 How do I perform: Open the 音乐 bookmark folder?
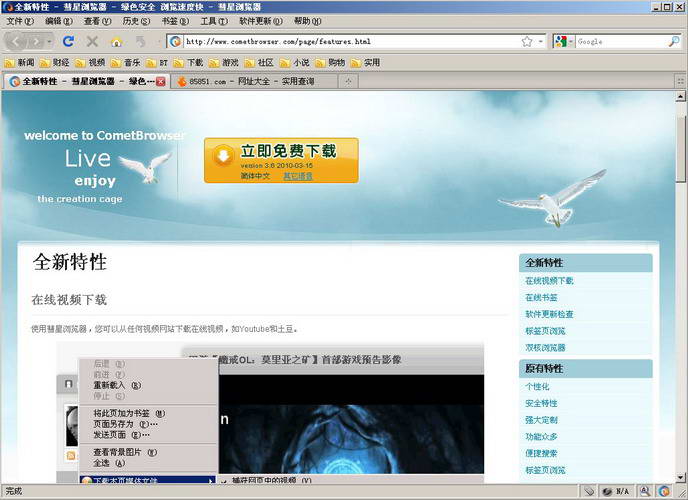click(x=125, y=63)
